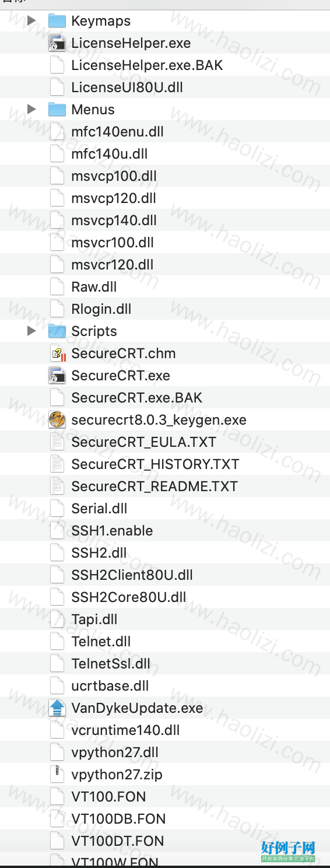Select the TelnetSsl.dll file
This screenshot has height=868, width=330.
point(111,664)
